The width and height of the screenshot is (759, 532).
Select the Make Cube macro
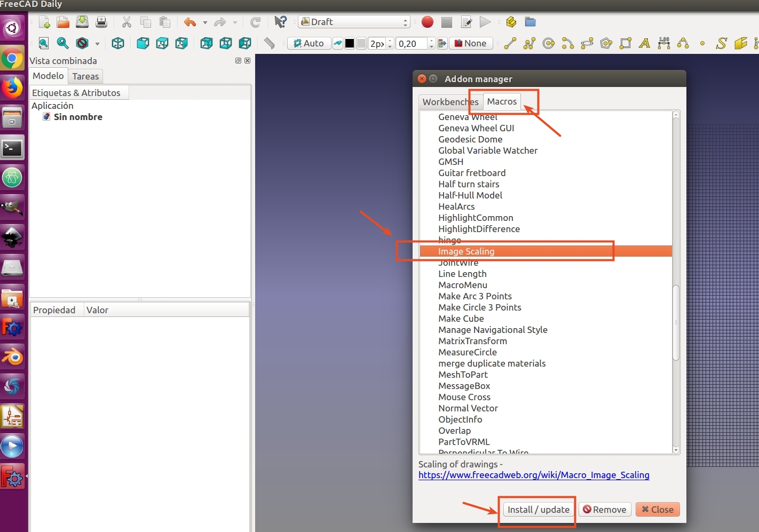[x=461, y=319]
